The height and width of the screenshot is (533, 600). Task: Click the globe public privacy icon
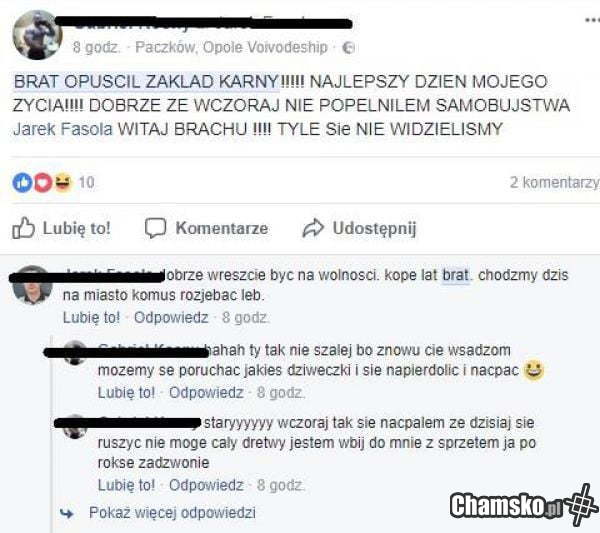(x=348, y=48)
